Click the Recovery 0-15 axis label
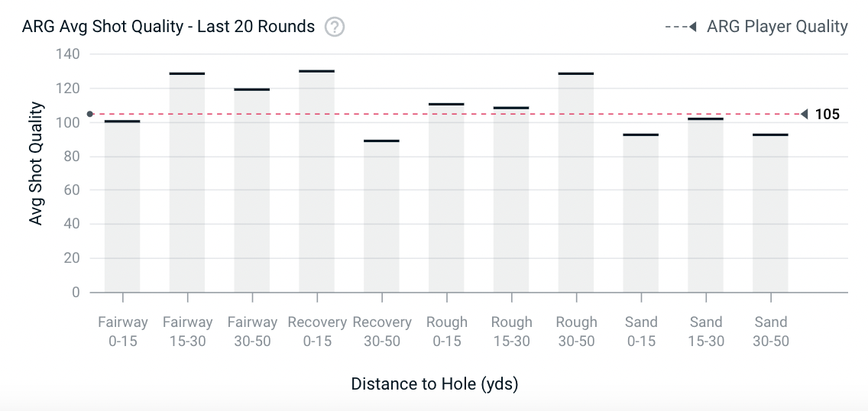 point(316,332)
